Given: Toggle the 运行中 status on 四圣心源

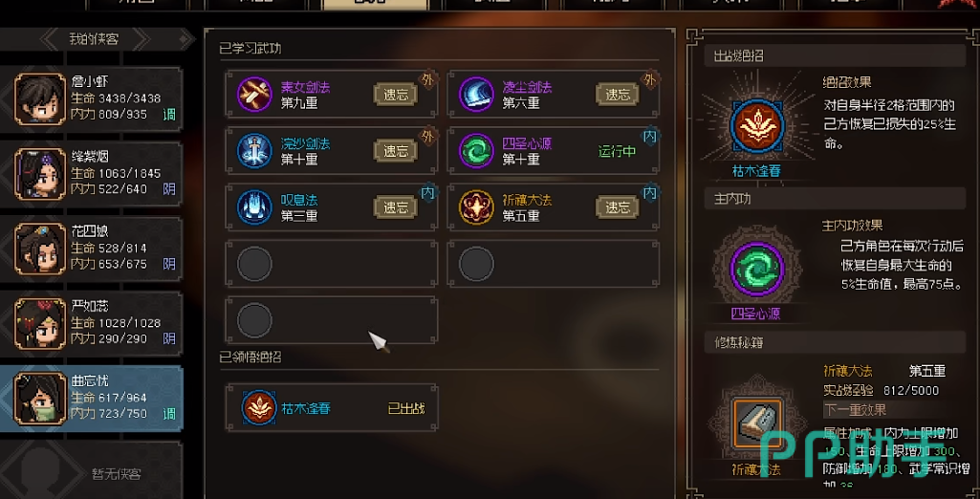Looking at the screenshot, I should pos(617,152).
